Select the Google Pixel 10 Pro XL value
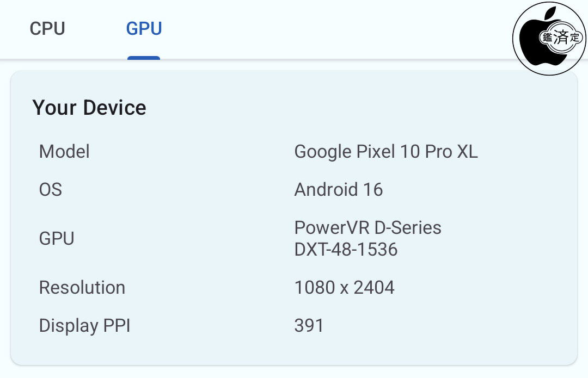Image resolution: width=588 pixels, height=378 pixels. [386, 152]
